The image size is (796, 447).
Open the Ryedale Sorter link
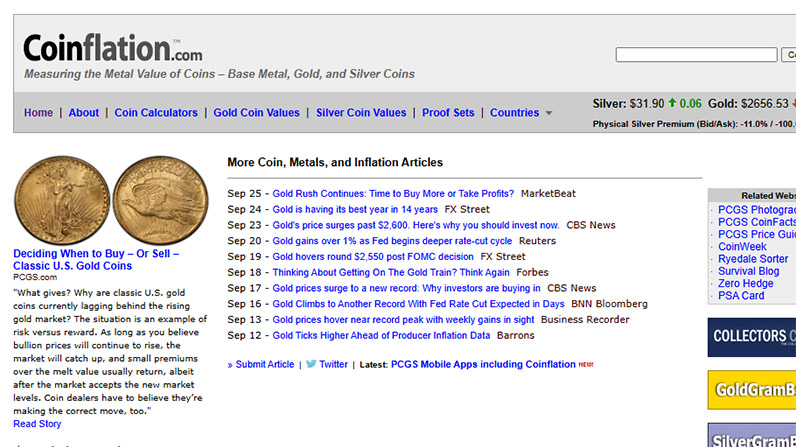point(753,258)
